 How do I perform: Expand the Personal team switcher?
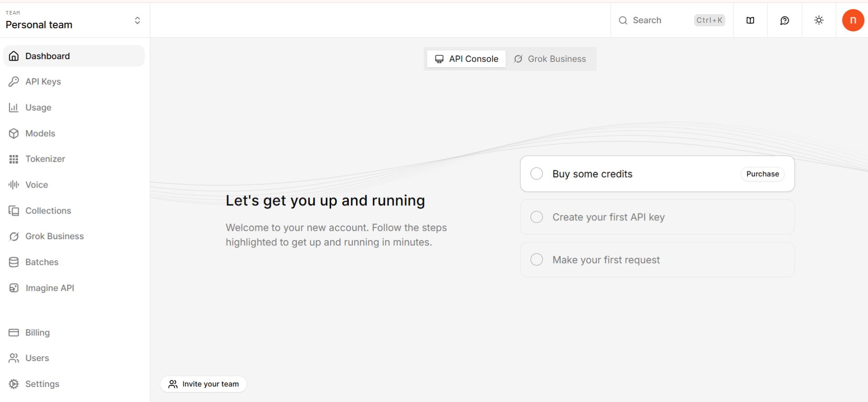137,20
